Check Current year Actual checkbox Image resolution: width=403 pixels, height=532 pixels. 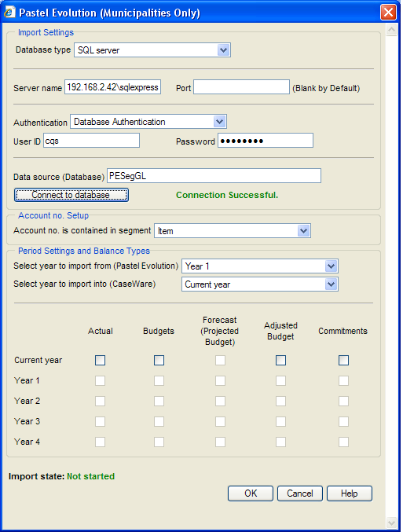click(x=100, y=361)
